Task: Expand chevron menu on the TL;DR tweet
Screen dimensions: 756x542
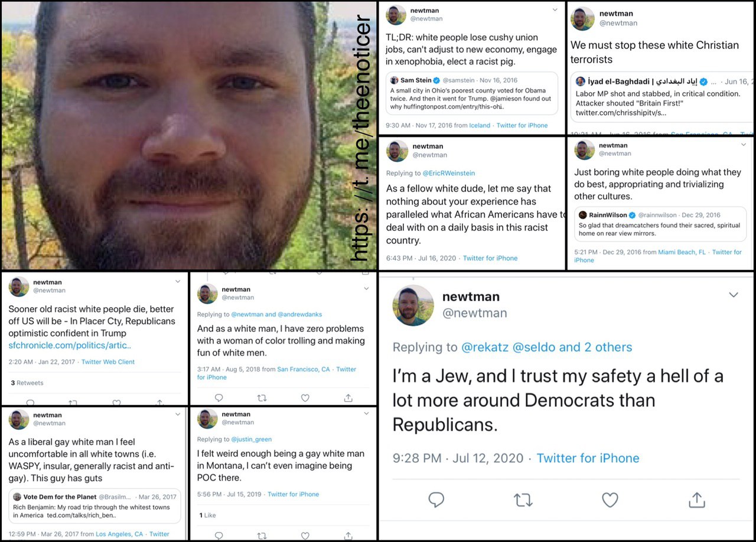Action: (555, 10)
